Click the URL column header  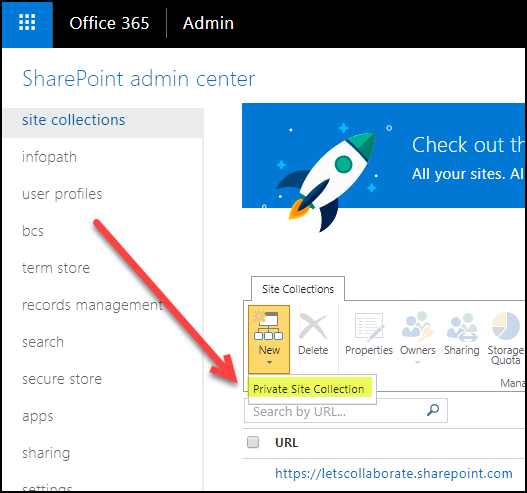click(286, 443)
